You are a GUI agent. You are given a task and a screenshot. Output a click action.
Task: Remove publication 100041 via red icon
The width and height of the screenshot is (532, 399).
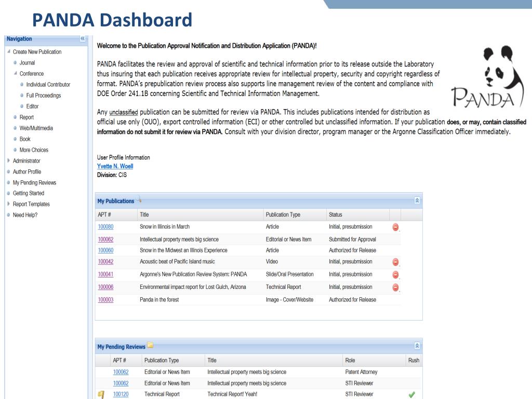(x=395, y=274)
